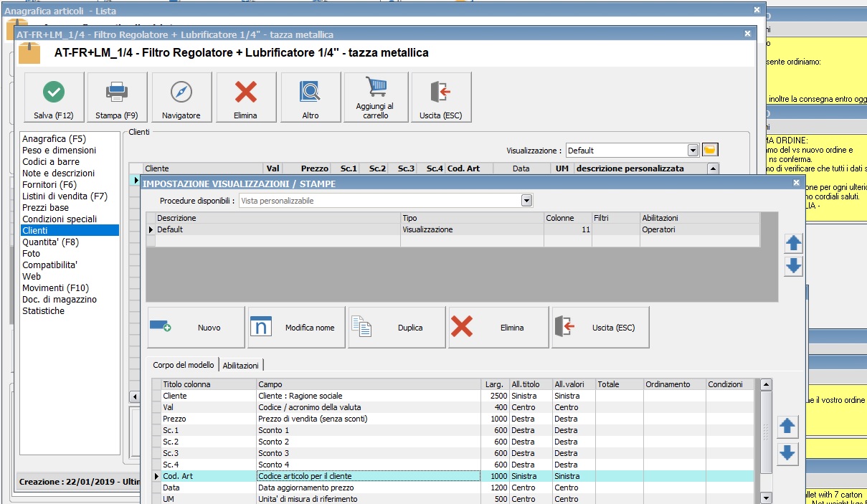Click Uscita (ESC) in the visualizzazioni dialog
This screenshot has height=504, width=867.
point(600,328)
